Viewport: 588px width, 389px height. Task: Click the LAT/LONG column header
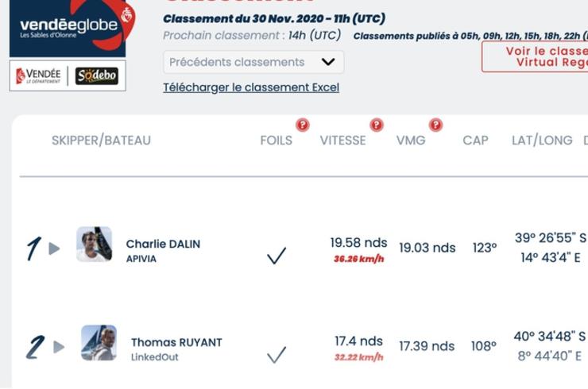(x=542, y=141)
